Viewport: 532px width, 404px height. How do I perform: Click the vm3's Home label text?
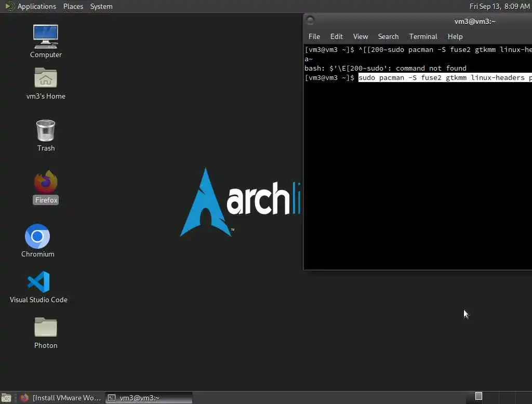tap(46, 97)
